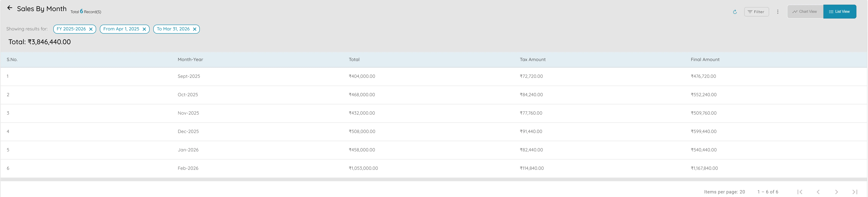Open the three-dot more options menu

click(778, 11)
